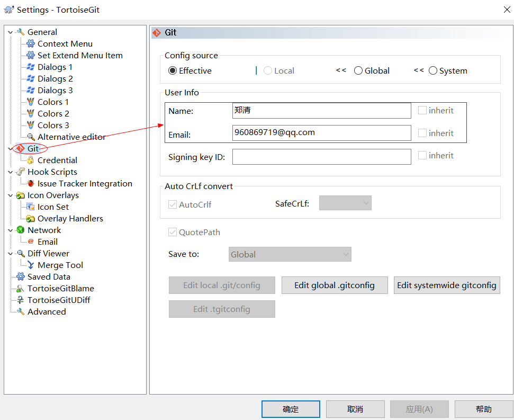Click the Hook Scripts icon
Screen dimensions: 514x420
(x=21, y=172)
